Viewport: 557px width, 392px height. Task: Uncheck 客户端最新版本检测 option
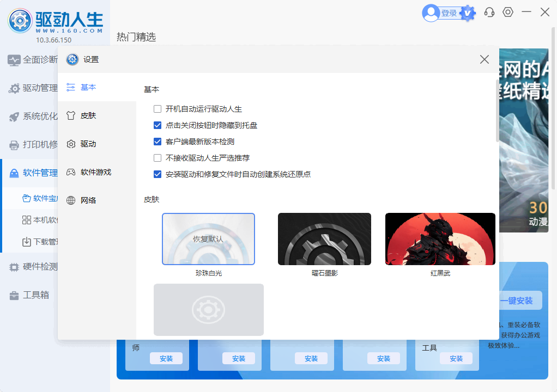[x=158, y=142]
